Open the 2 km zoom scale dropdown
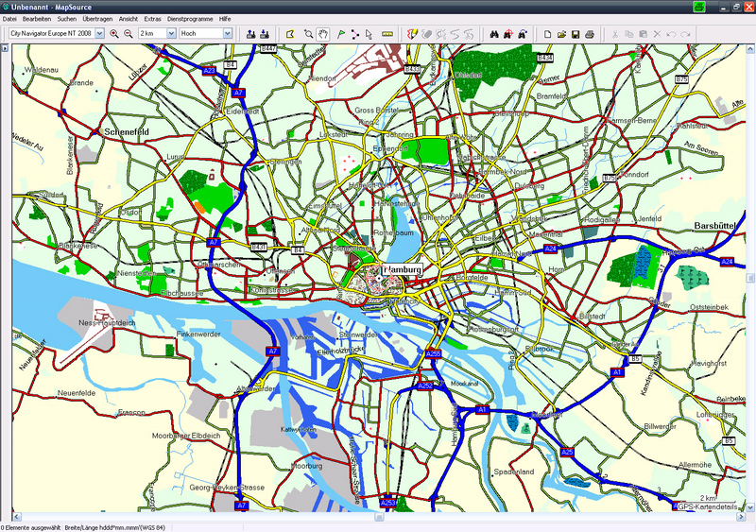756x532 pixels. click(x=171, y=33)
